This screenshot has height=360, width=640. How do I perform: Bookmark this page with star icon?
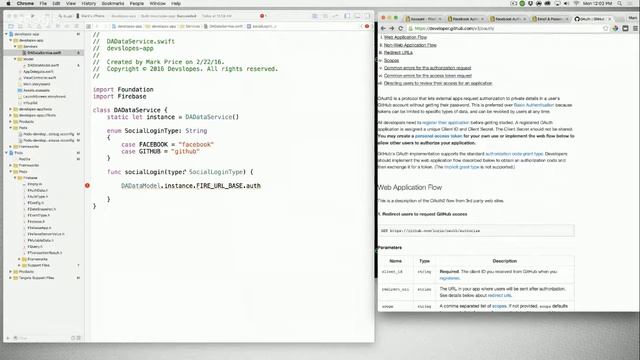point(606,28)
